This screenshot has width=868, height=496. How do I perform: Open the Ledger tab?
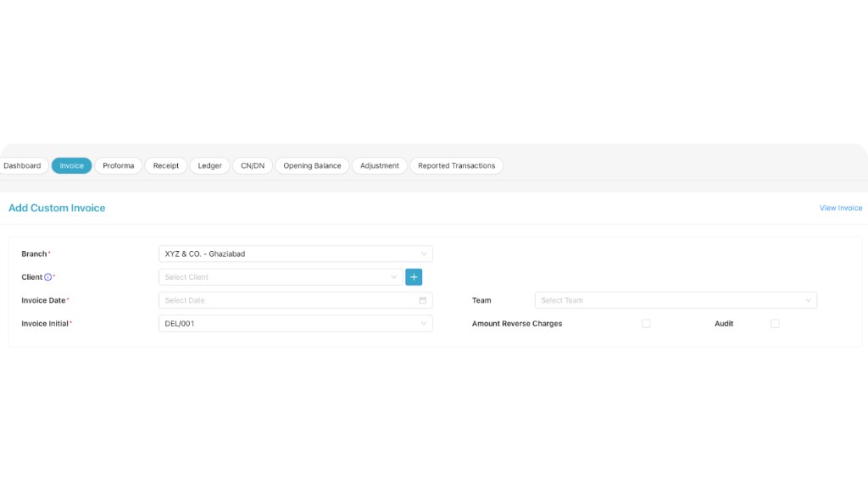pos(209,165)
